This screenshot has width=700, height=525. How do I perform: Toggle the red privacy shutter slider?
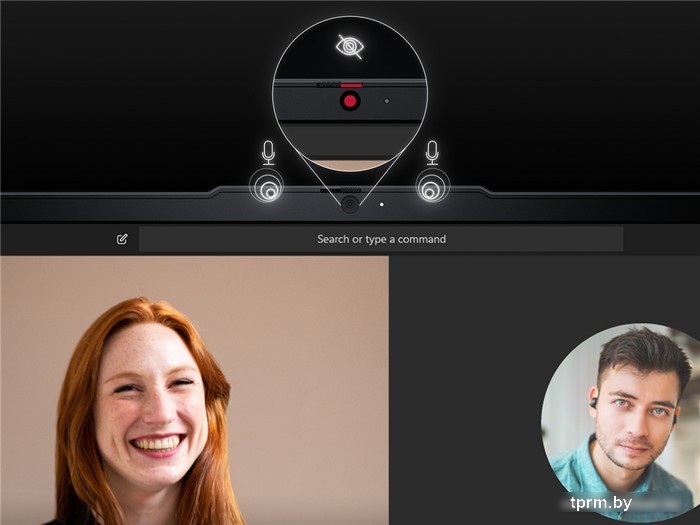[350, 86]
